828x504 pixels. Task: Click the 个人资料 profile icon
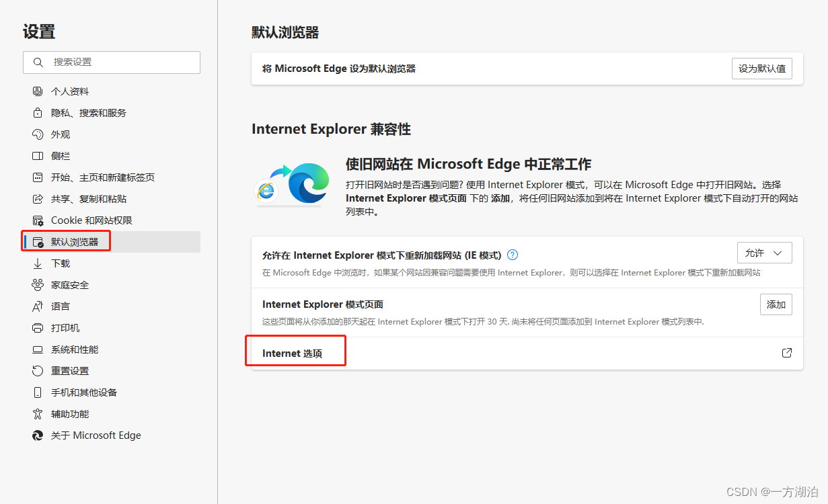(38, 91)
